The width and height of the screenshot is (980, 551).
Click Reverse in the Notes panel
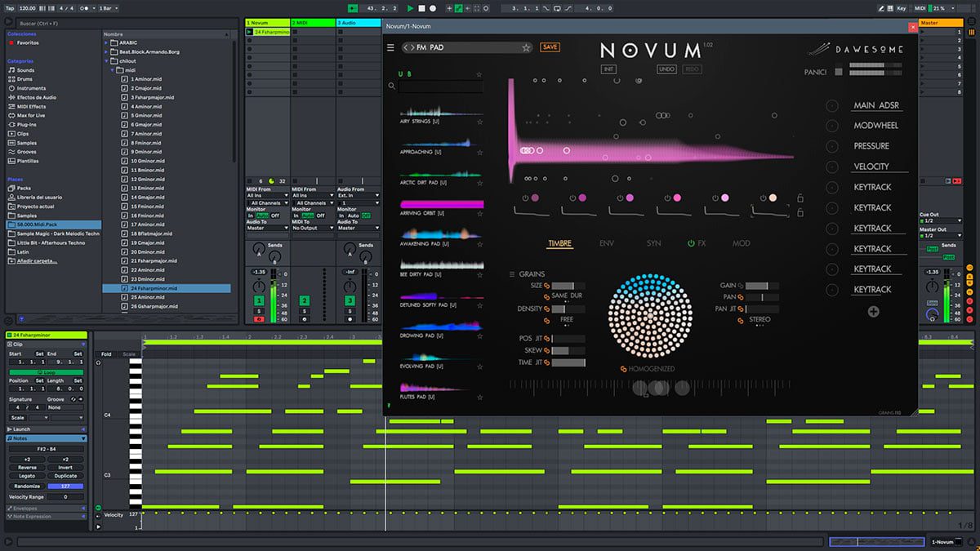click(27, 468)
